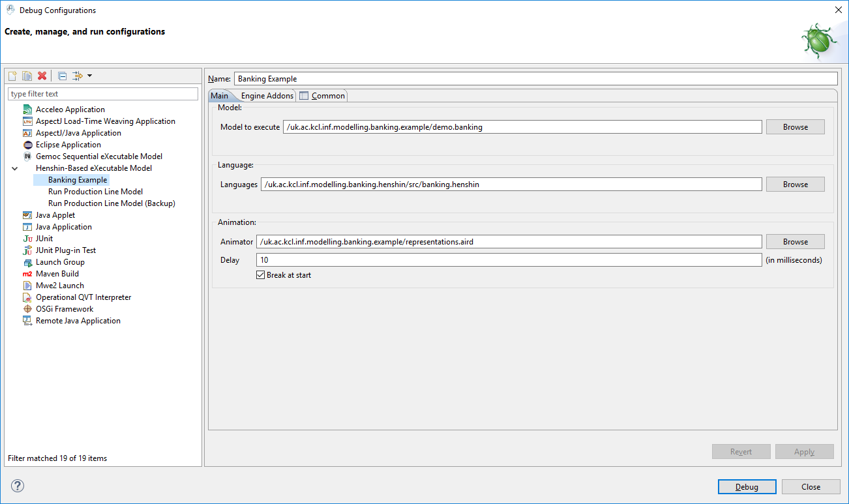Switch to the Main tab
The image size is (849, 504).
coord(220,96)
